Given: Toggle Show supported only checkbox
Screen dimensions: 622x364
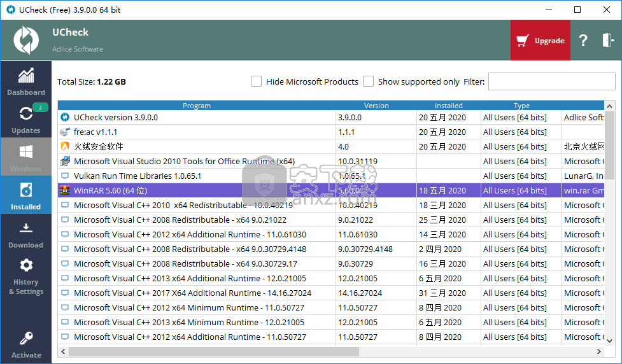Looking at the screenshot, I should tap(369, 81).
